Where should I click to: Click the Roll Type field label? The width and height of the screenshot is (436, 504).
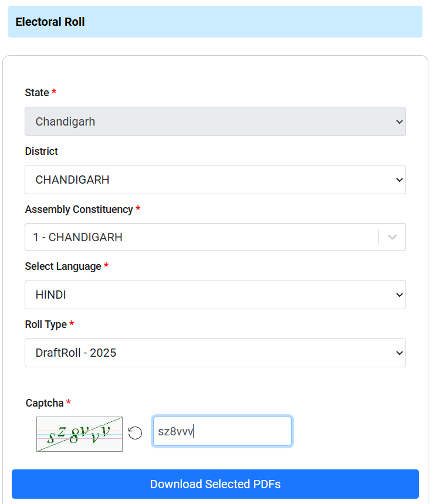[46, 324]
